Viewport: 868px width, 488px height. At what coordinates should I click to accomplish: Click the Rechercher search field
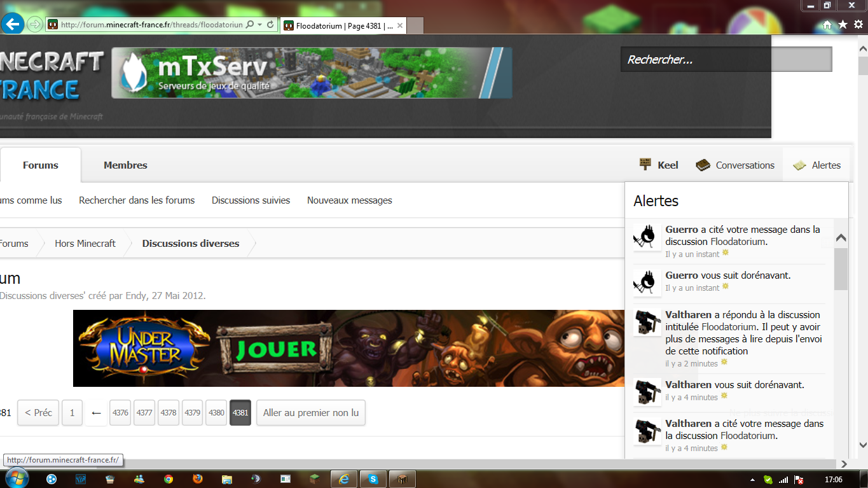click(726, 60)
